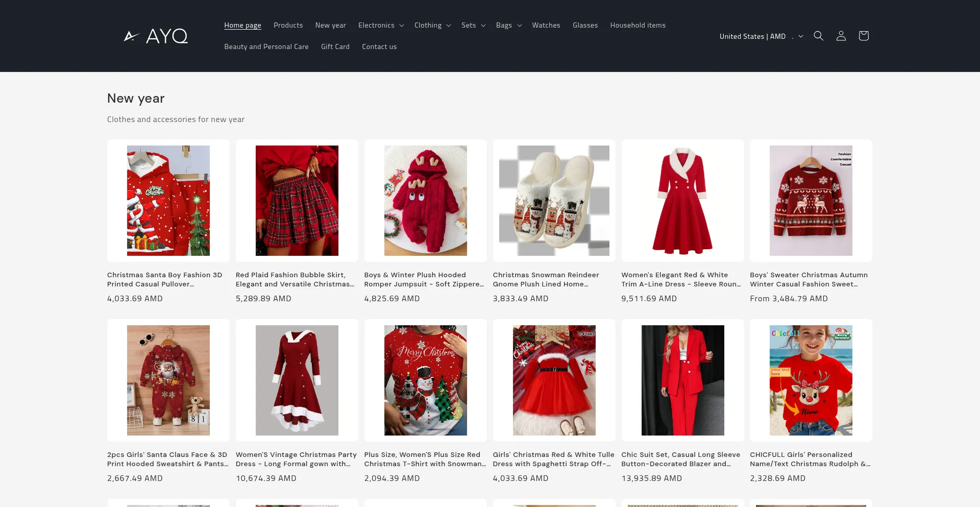Screen dimensions: 980x507
Task: Open the Christmas Snowman slippers product image
Action: pyautogui.click(x=554, y=201)
